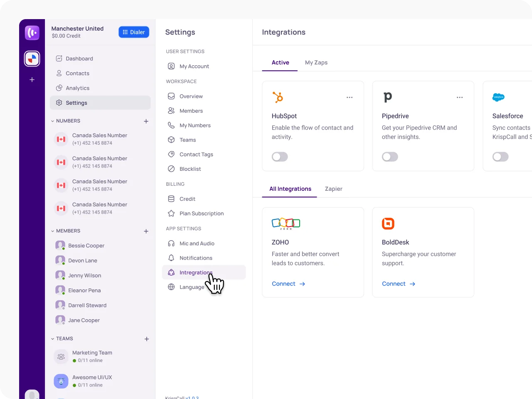Connect the ZOHO integration
The width and height of the screenshot is (532, 399).
288,284
